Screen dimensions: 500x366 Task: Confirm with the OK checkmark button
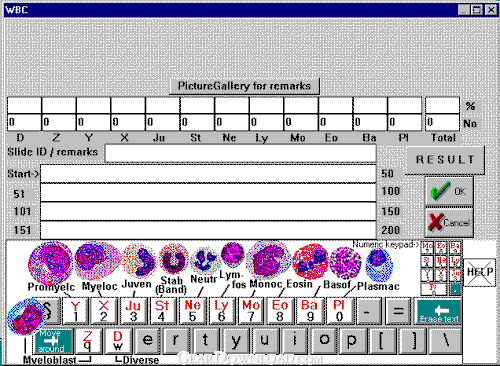(449, 191)
